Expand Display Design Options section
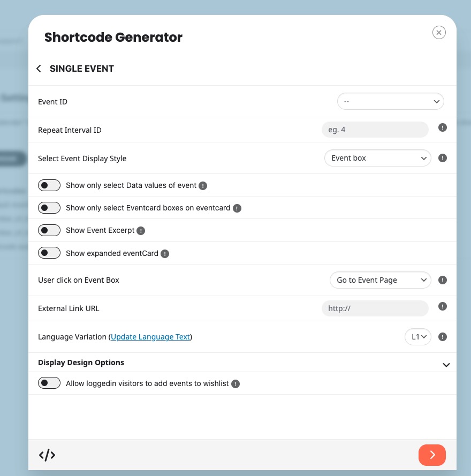Image resolution: width=471 pixels, height=476 pixels. [x=446, y=365]
